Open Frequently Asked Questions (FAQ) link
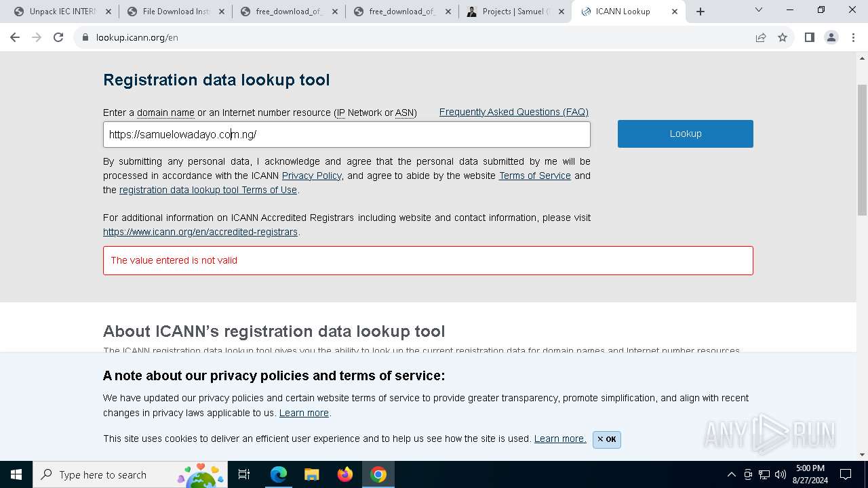868x488 pixels. (513, 112)
